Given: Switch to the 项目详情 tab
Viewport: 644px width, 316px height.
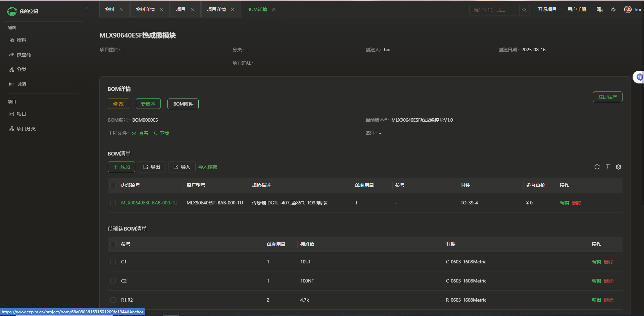Looking at the screenshot, I should click(216, 9).
